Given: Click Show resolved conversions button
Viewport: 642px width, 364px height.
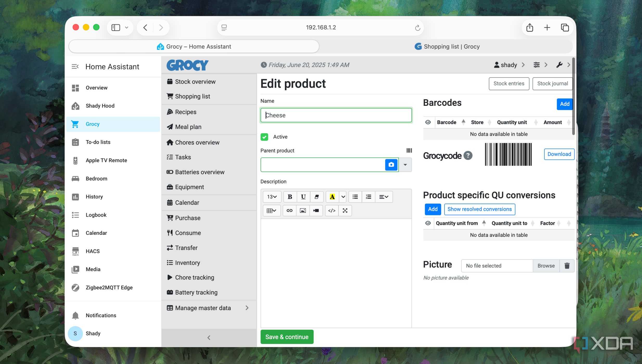Looking at the screenshot, I should 479,209.
